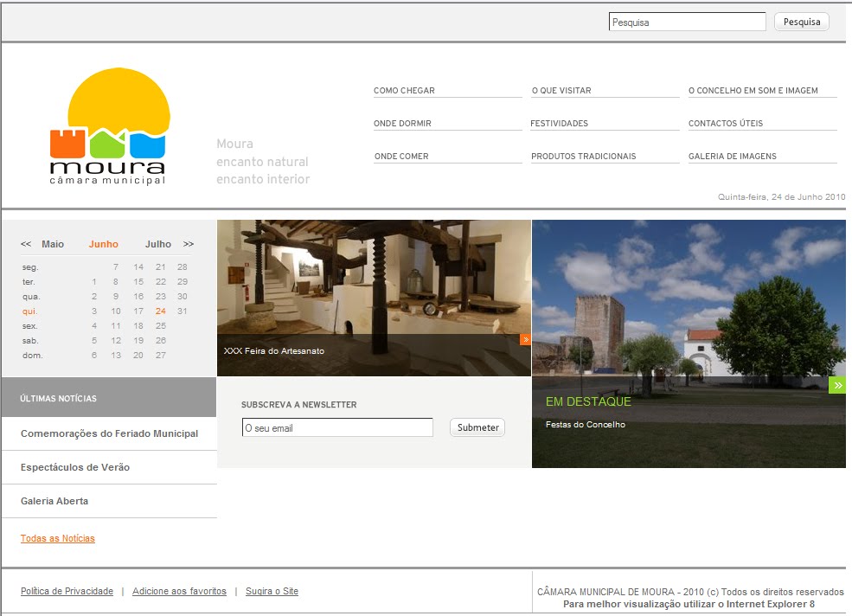Click the date text Quinta-feira, 24 de Junho 2010
Screen dimensions: 852x616
781,196
